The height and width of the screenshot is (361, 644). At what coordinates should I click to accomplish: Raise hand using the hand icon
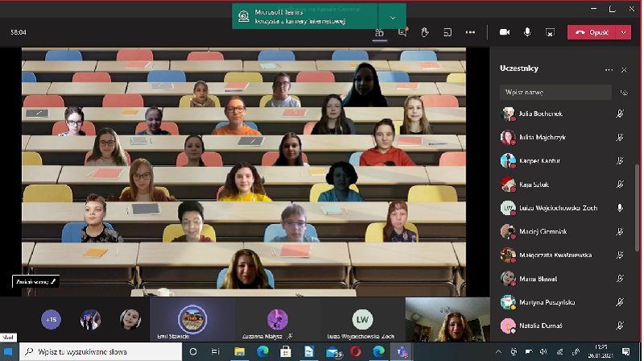(425, 32)
